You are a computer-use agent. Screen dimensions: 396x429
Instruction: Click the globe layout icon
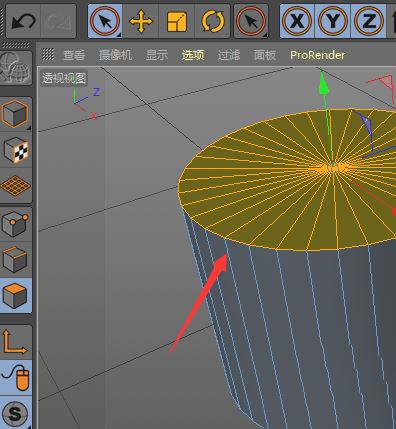click(x=16, y=68)
